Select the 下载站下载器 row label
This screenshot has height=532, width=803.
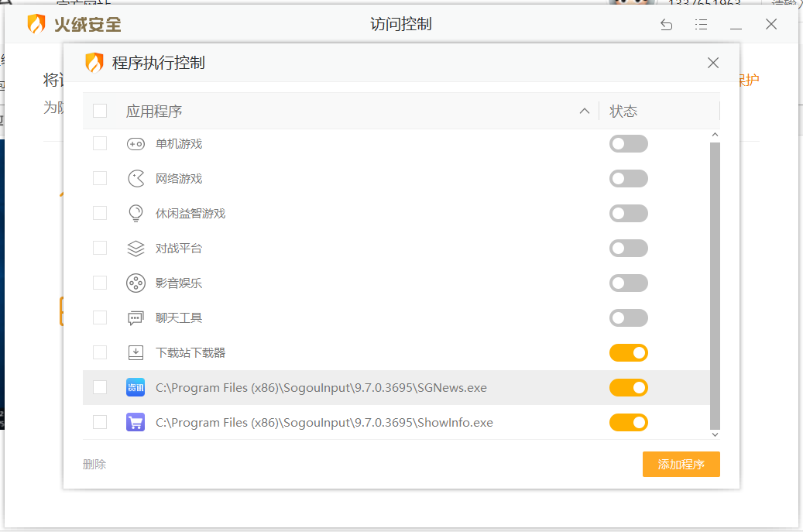coord(190,353)
